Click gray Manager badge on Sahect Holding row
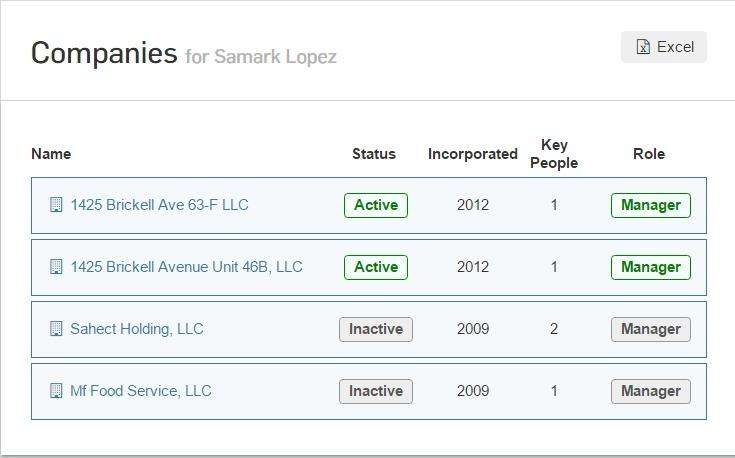Image resolution: width=735 pixels, height=458 pixels. [x=651, y=329]
